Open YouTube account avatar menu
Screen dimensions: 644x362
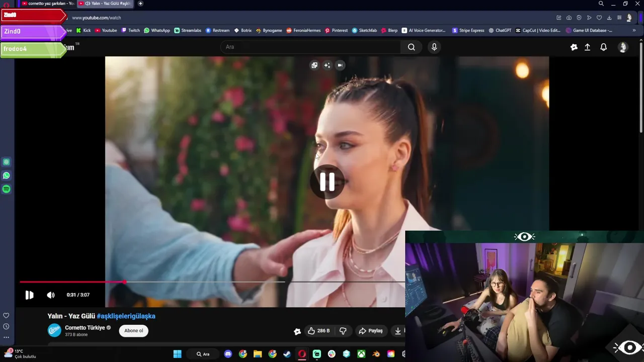pyautogui.click(x=623, y=47)
